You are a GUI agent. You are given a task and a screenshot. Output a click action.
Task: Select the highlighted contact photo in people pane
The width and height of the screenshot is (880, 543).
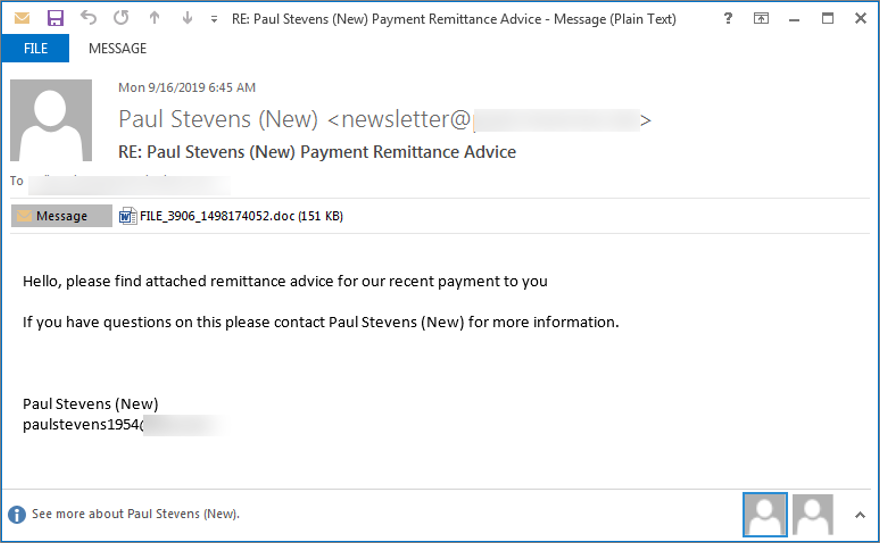click(765, 514)
